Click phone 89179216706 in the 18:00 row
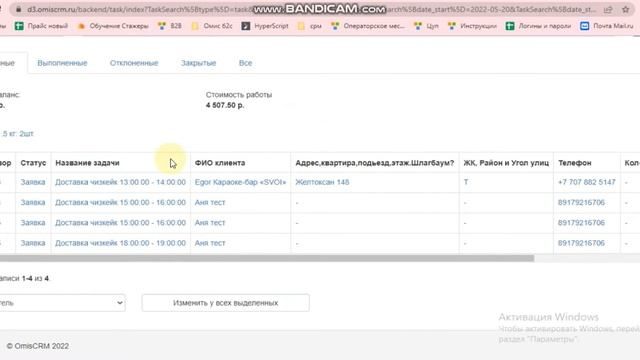 (581, 243)
